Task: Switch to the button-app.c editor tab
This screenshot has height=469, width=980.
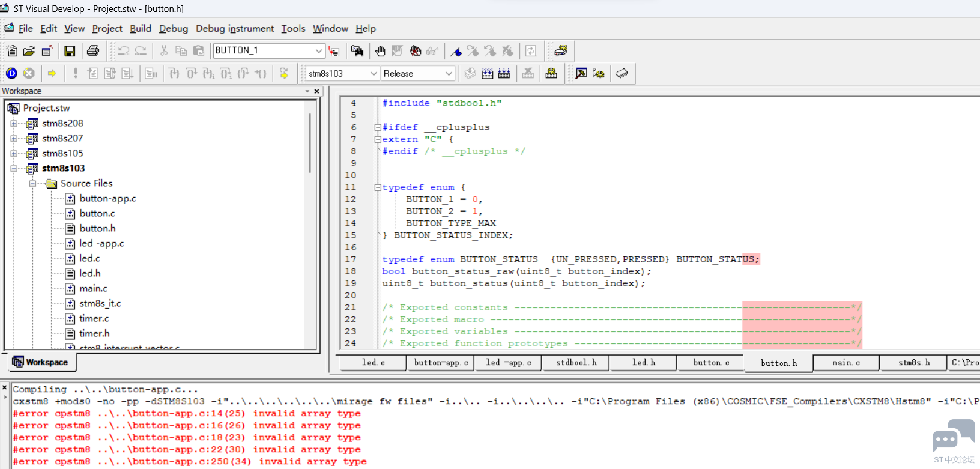Action: (441, 363)
